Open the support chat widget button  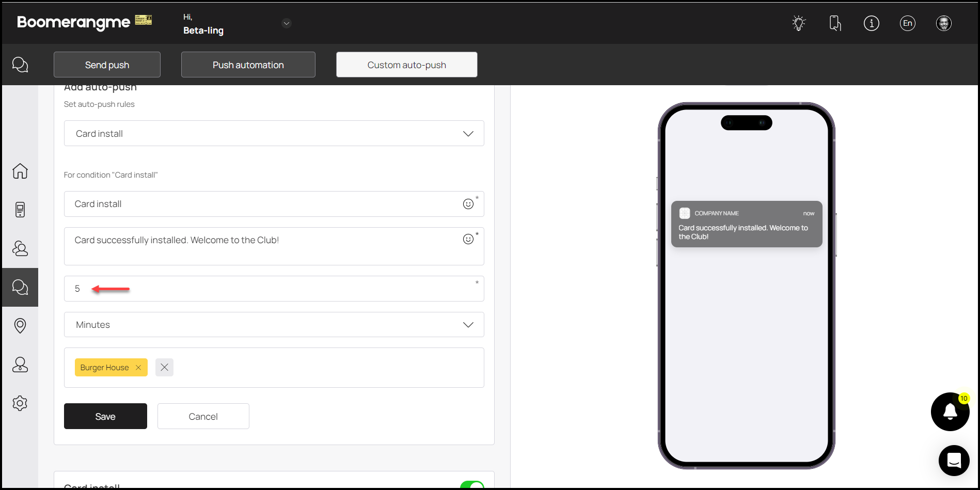click(x=954, y=460)
